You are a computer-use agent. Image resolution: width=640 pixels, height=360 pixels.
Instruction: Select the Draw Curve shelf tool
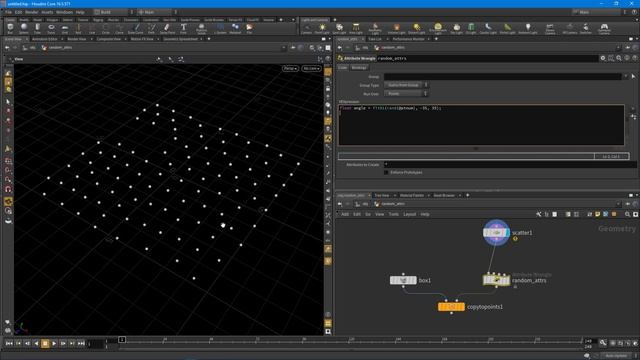136,29
